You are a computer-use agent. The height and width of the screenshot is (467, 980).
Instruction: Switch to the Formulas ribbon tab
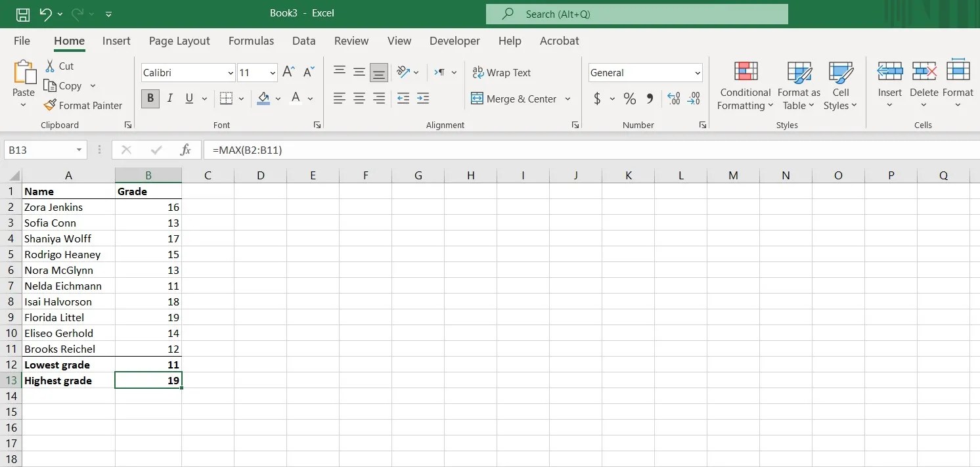(251, 41)
